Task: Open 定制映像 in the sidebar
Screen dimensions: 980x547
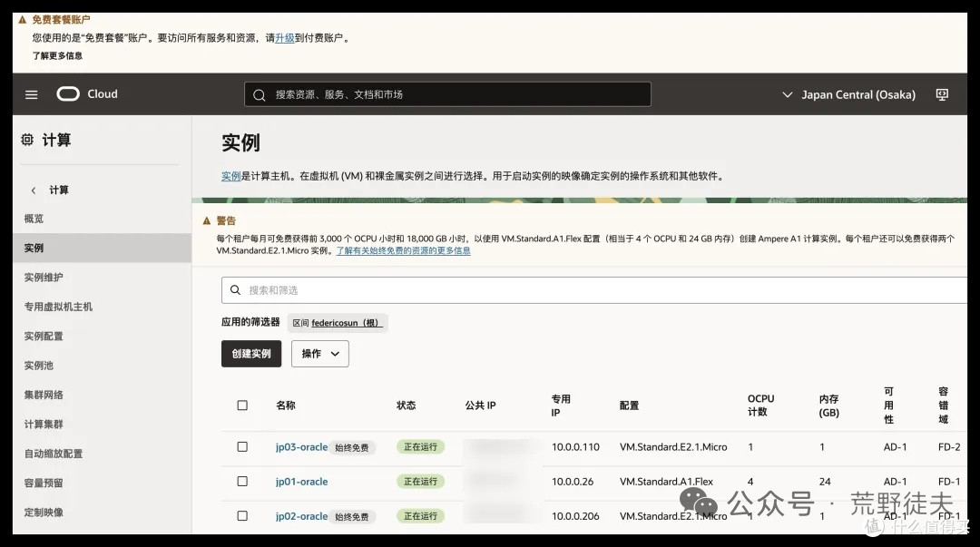Action: (44, 513)
